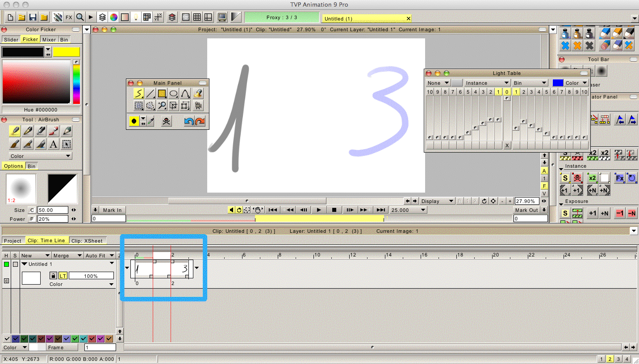Open the color wheel panel icon
Screen dimensions: 639x364
114,17
